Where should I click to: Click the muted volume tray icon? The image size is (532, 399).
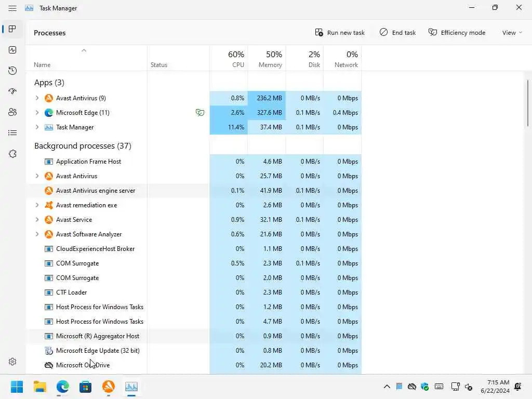pyautogui.click(x=469, y=387)
